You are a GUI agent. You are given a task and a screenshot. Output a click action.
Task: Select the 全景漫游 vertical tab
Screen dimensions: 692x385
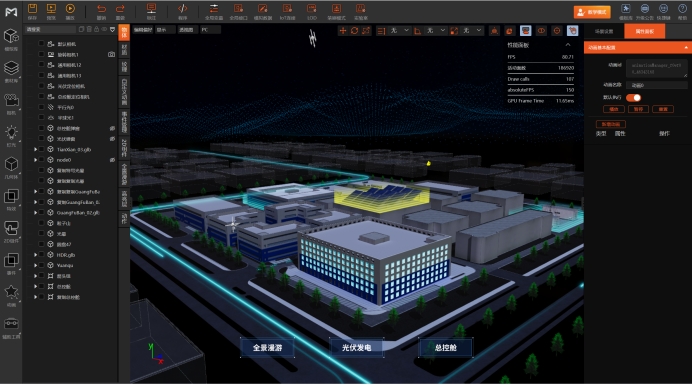pyautogui.click(x=124, y=174)
